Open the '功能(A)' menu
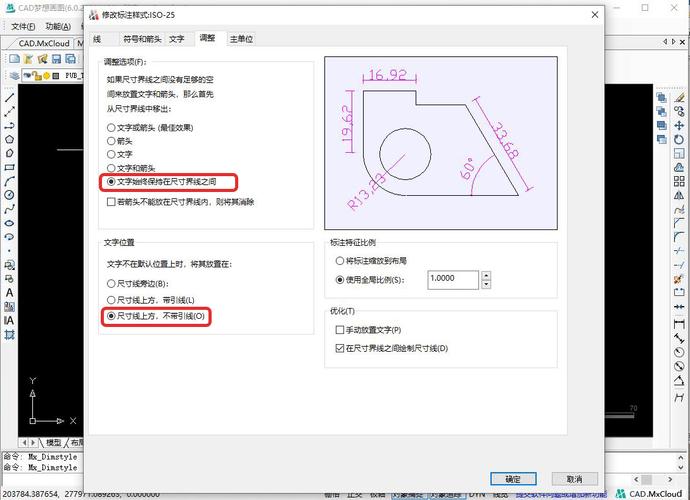Viewport: 690px width, 500px height. click(58, 27)
